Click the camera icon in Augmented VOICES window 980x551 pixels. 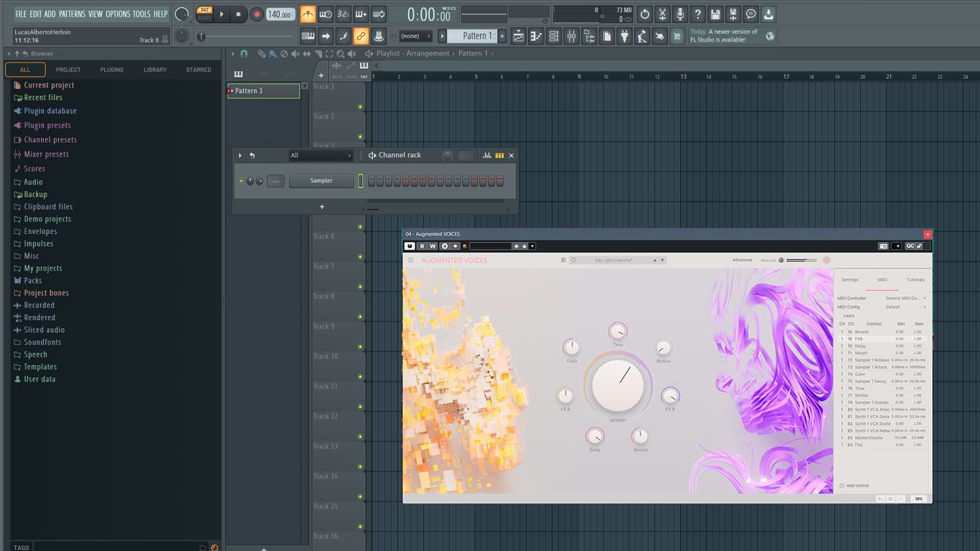click(883, 246)
